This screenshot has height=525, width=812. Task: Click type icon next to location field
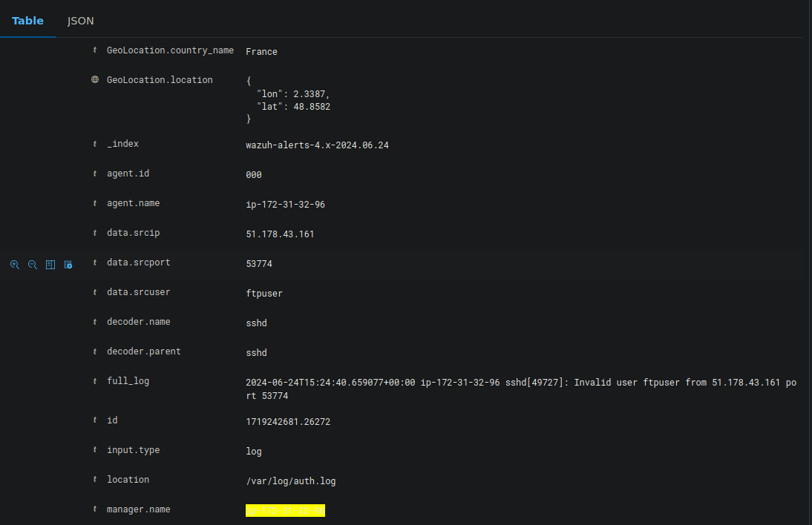[x=95, y=480]
